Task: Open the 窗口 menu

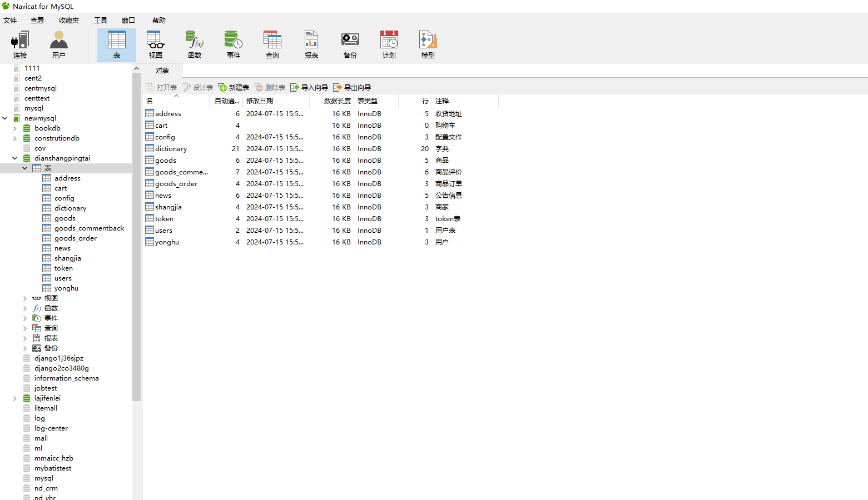Action: [x=128, y=20]
